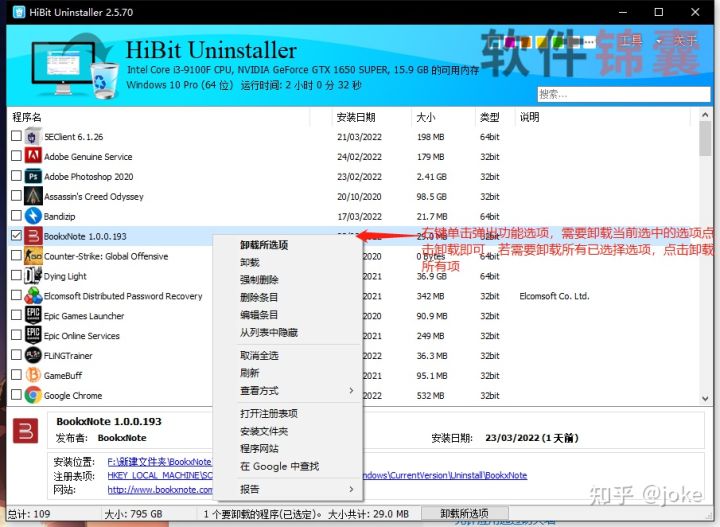The width and height of the screenshot is (720, 527).
Task: Choose 程序网站 in the context menu
Action: click(x=288, y=449)
